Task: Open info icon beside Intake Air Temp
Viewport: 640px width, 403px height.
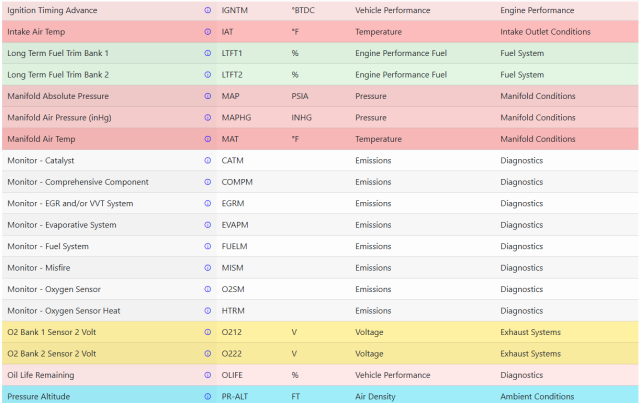Action: 208,32
